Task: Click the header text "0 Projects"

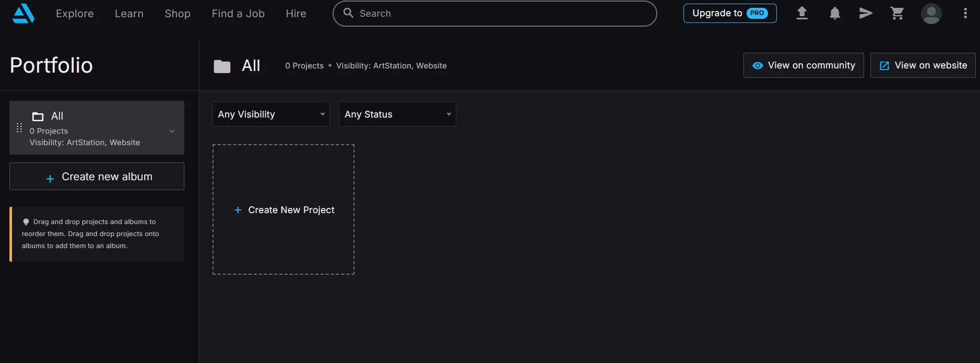Action: 304,66
